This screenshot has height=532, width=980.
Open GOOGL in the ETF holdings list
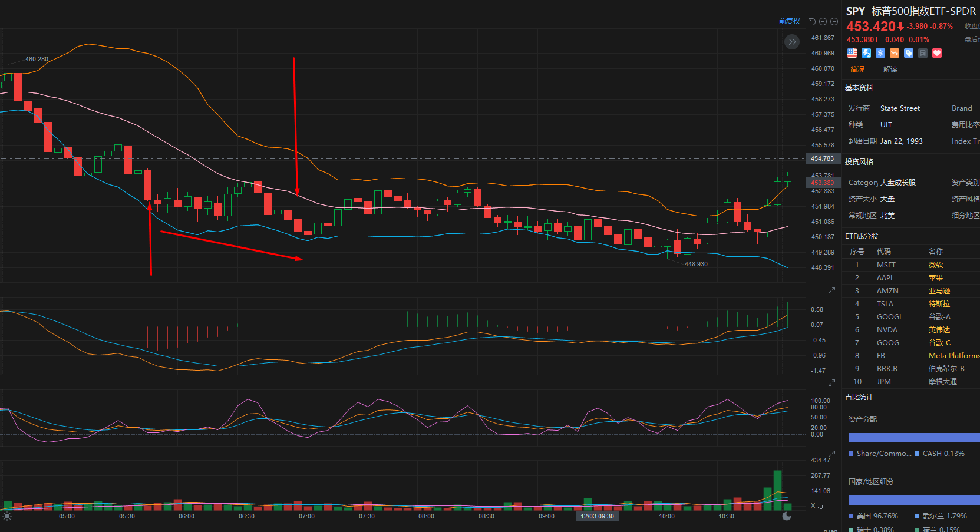[x=890, y=317]
